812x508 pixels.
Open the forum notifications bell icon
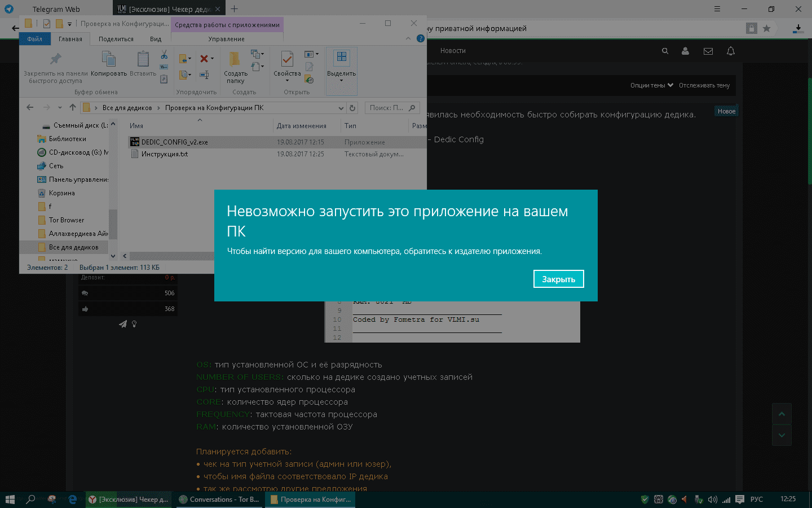731,51
